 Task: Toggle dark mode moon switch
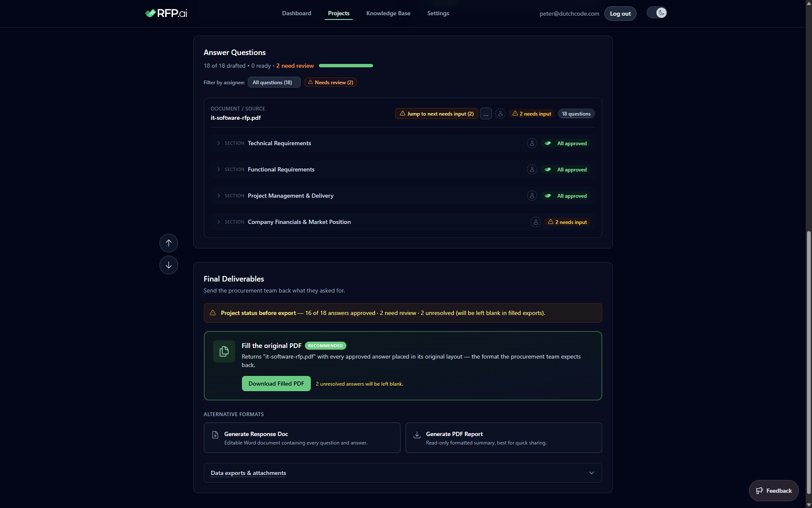click(657, 13)
